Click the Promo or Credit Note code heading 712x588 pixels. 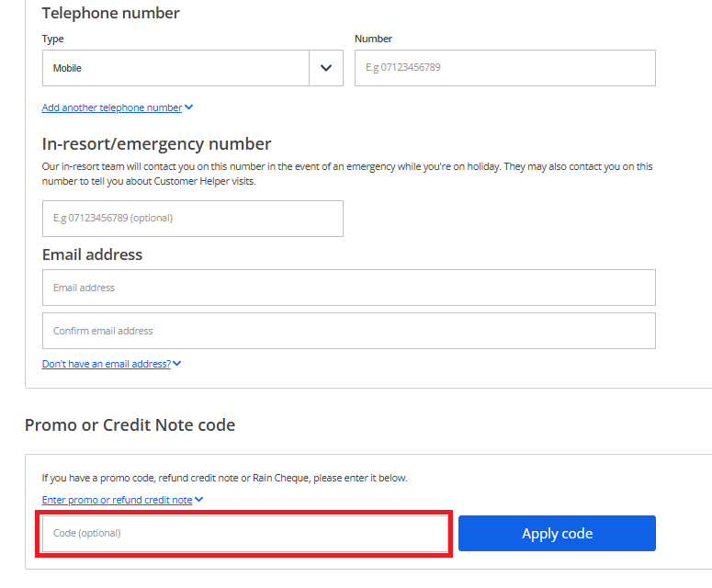tap(130, 425)
